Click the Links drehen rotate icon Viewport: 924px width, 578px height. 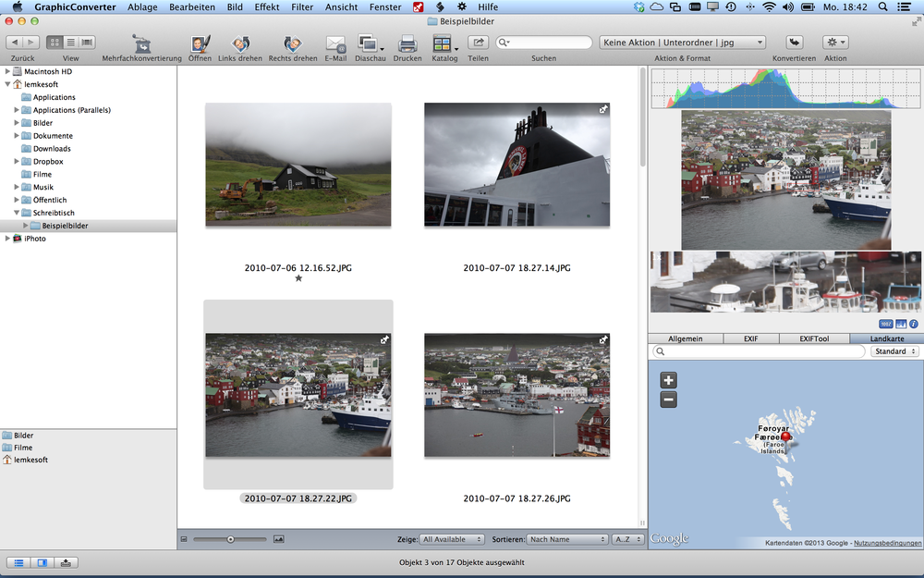point(240,43)
